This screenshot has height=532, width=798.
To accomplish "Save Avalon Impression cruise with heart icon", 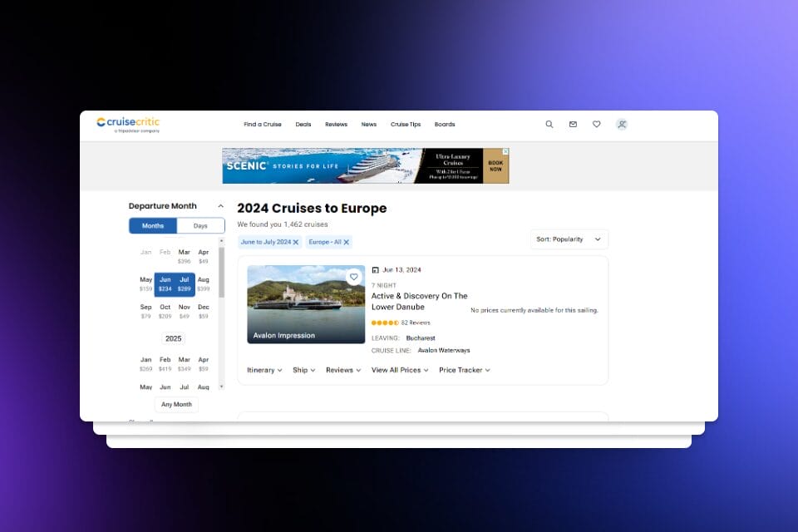I will [354, 277].
